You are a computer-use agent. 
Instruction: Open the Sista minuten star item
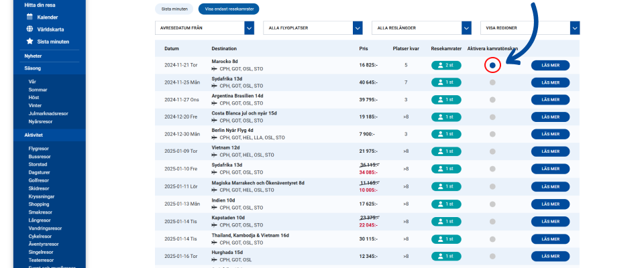(x=48, y=42)
